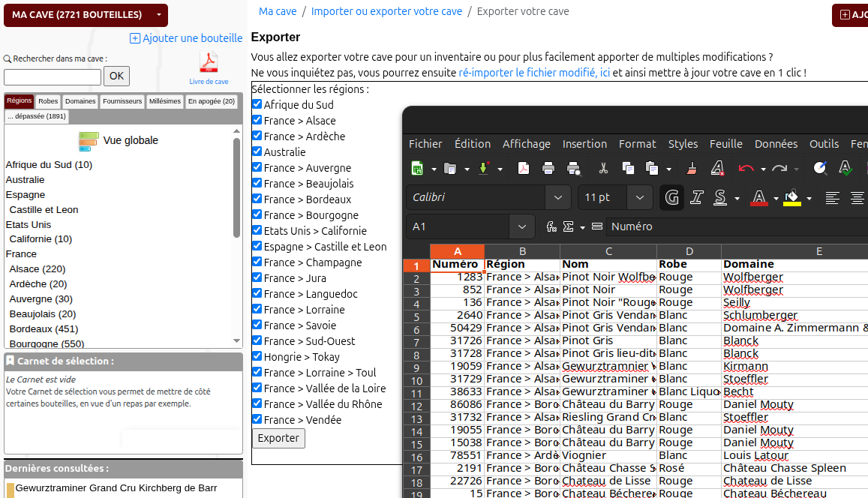The height and width of the screenshot is (498, 868).
Task: Click the Export as PDF toolbar icon
Action: coord(523,168)
